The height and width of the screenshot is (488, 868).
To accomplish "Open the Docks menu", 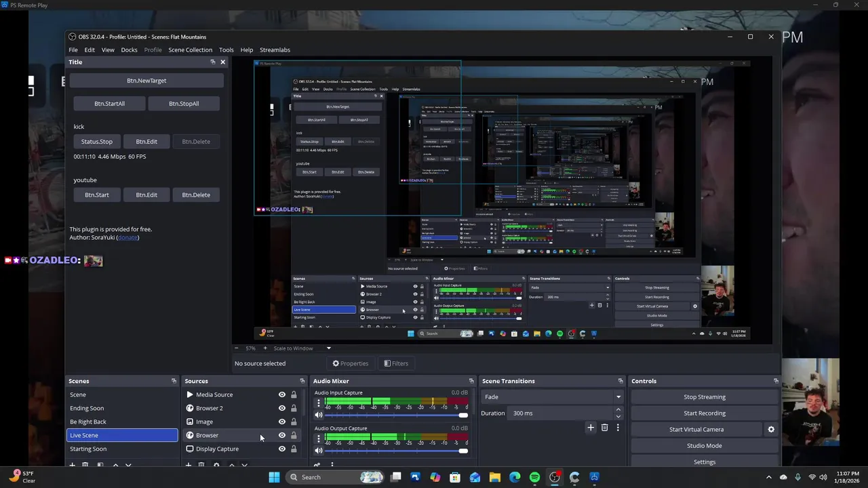I will click(129, 49).
